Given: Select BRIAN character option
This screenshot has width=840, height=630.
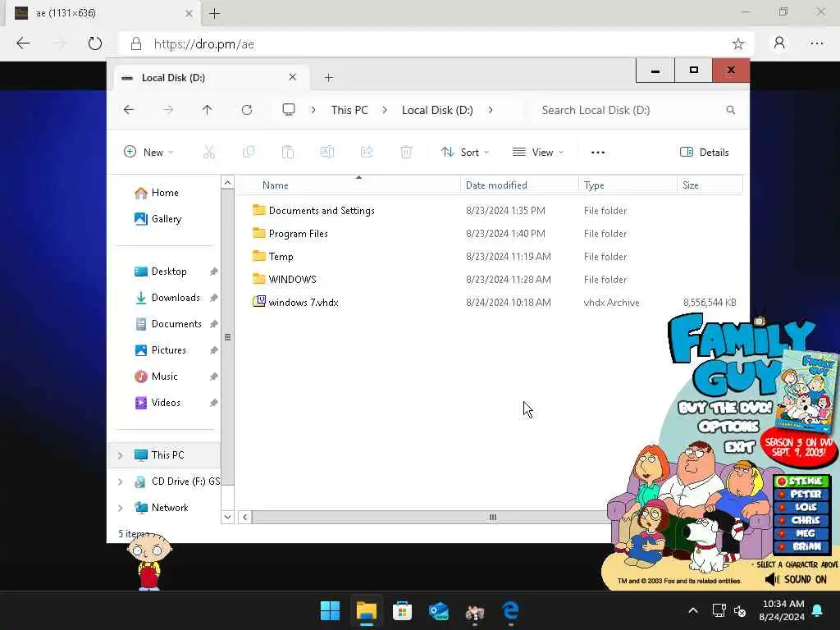Looking at the screenshot, I should 801,546.
